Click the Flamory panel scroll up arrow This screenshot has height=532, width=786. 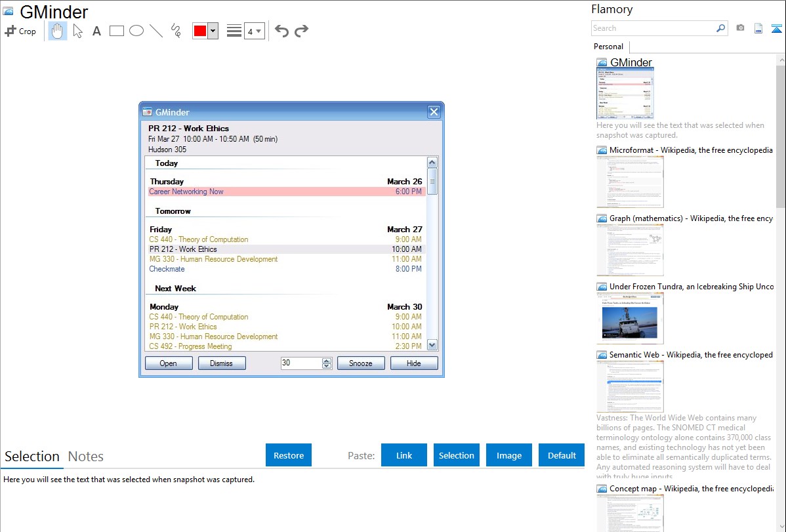coord(781,60)
